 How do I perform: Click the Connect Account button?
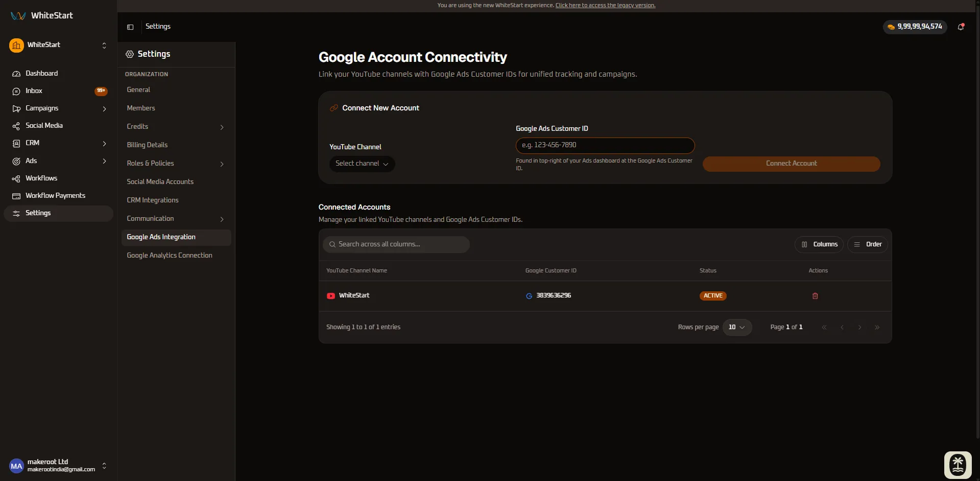tap(791, 164)
